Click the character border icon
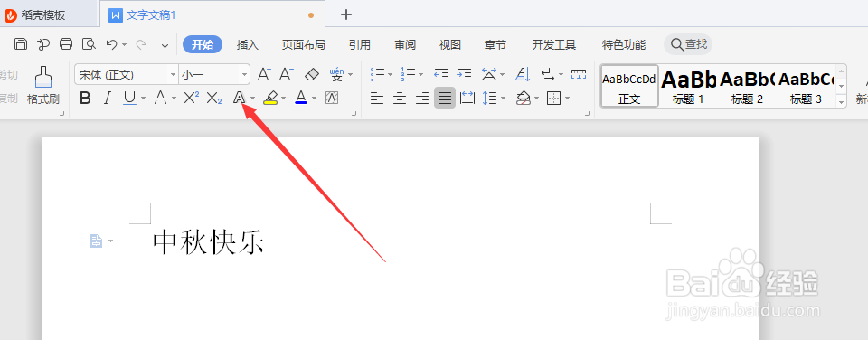 tap(332, 98)
